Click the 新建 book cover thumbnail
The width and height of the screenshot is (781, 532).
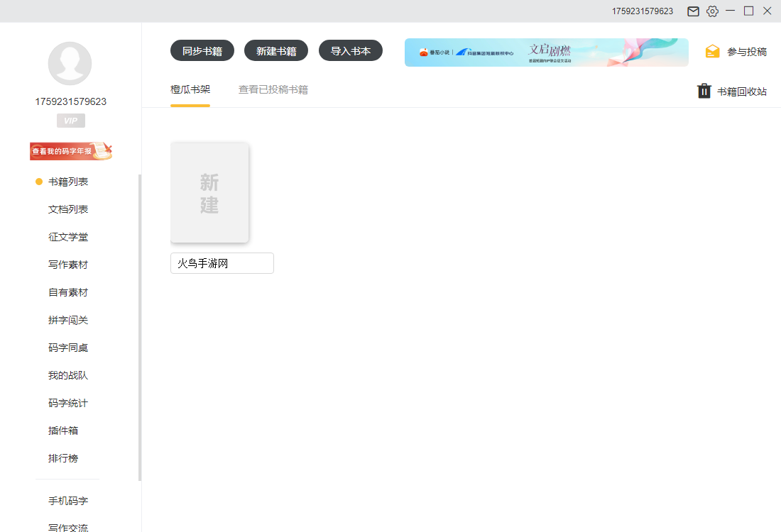point(209,193)
